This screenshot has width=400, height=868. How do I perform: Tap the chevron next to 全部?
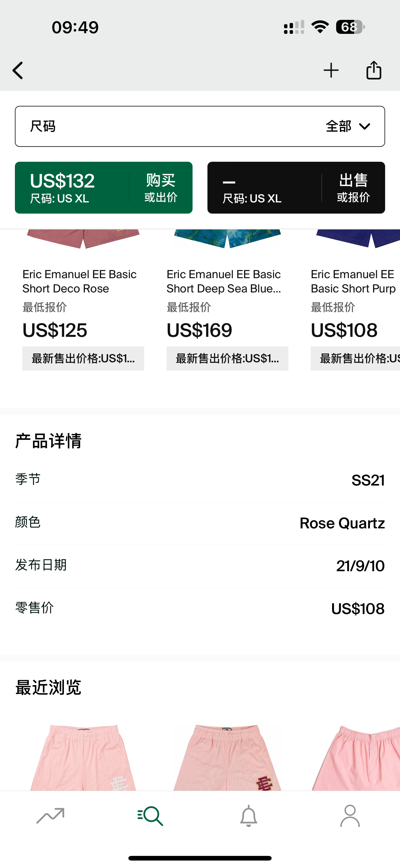tap(365, 126)
